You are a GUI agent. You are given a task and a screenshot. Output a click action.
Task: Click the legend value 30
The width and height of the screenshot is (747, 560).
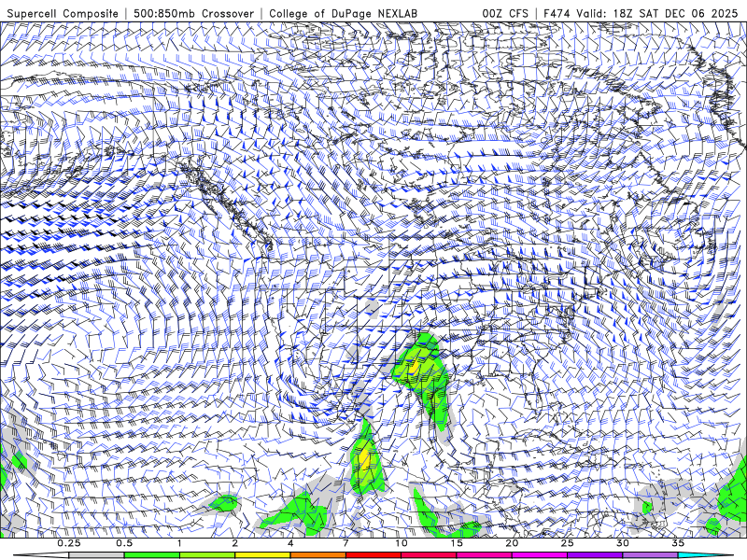[x=623, y=543]
